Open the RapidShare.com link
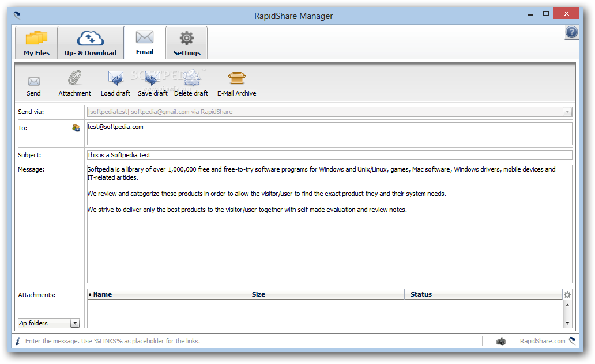The width and height of the screenshot is (595, 364). (543, 341)
